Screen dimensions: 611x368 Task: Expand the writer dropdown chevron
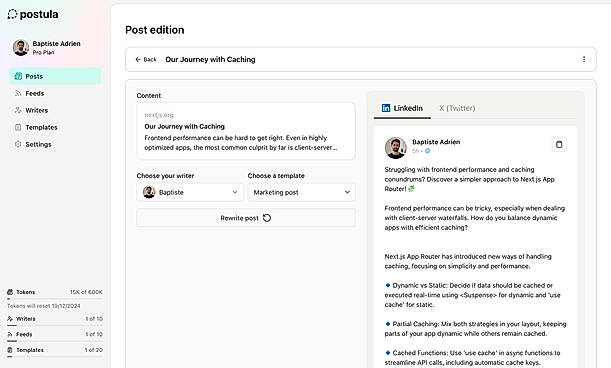click(x=235, y=192)
